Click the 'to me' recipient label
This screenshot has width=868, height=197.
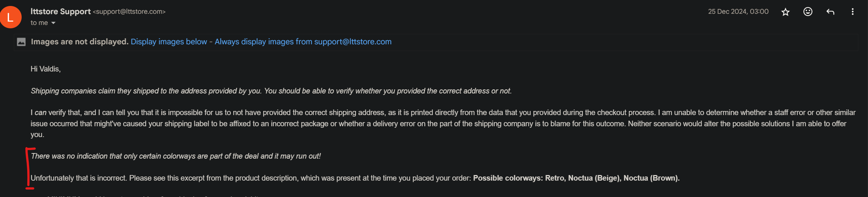pos(39,23)
